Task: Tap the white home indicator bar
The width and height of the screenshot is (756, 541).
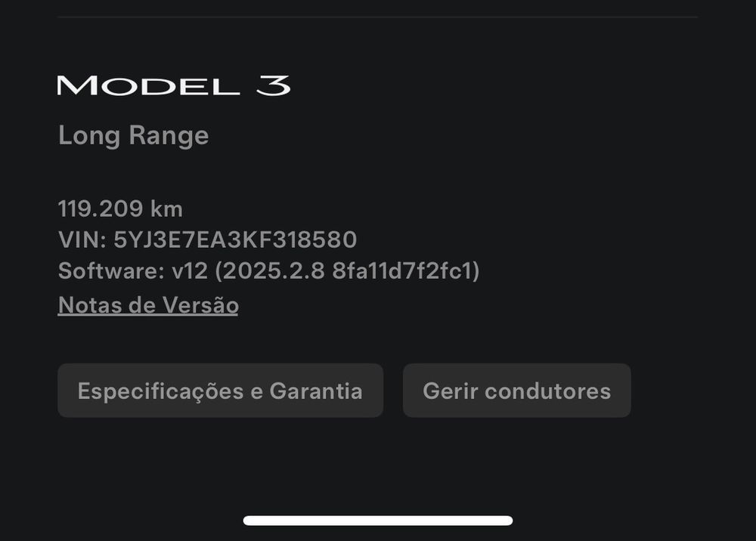Action: [378, 521]
